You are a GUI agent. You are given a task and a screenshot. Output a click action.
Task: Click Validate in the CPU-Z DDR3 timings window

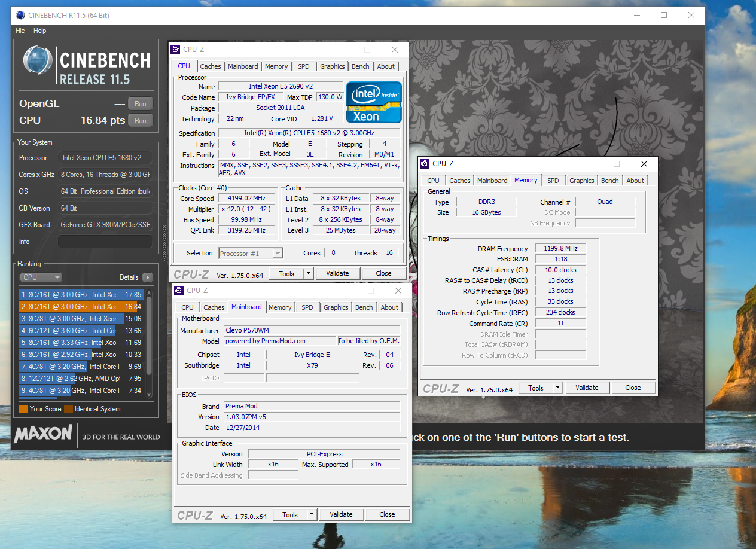[587, 388]
